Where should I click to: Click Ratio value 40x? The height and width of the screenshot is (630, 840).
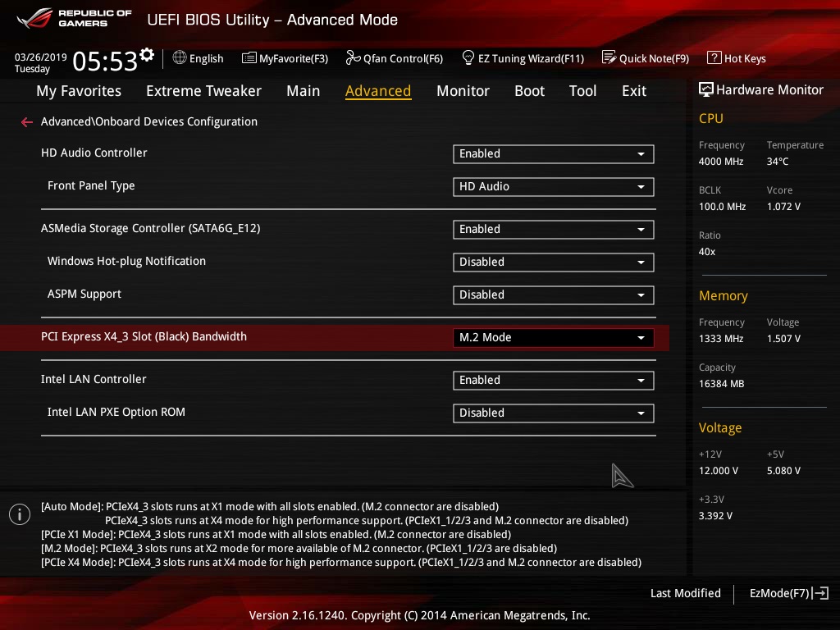pos(707,251)
